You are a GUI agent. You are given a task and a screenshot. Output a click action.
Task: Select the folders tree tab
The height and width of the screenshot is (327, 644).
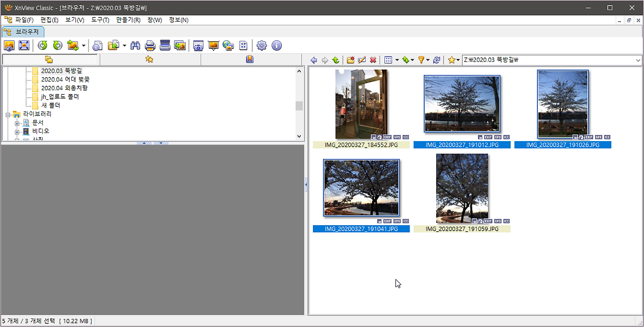point(49,59)
